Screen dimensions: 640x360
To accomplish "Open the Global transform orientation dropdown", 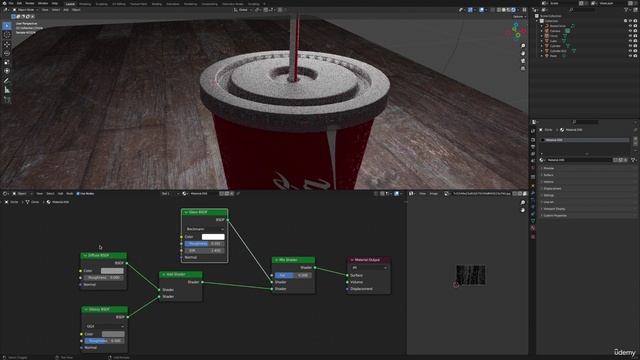I will click(243, 10).
